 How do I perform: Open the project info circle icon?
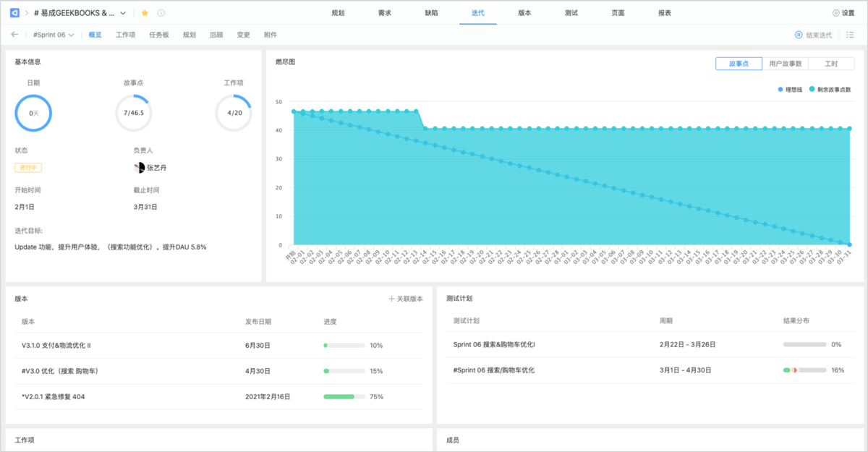pyautogui.click(x=161, y=13)
